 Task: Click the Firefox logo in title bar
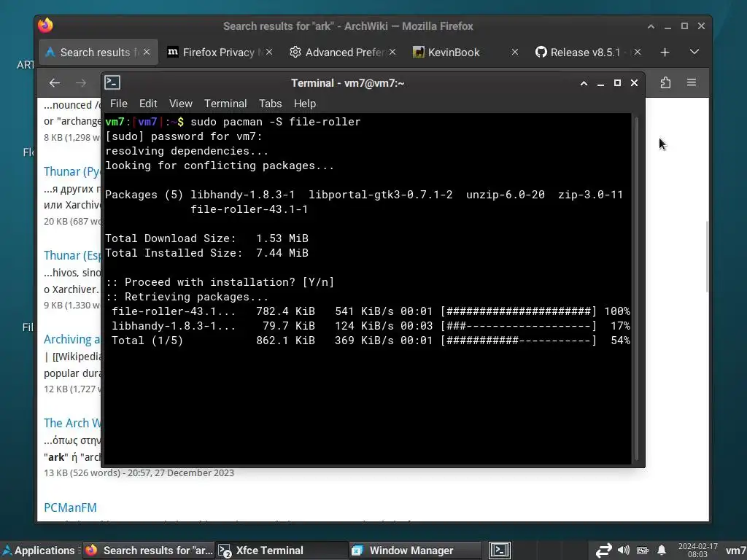pos(46,26)
